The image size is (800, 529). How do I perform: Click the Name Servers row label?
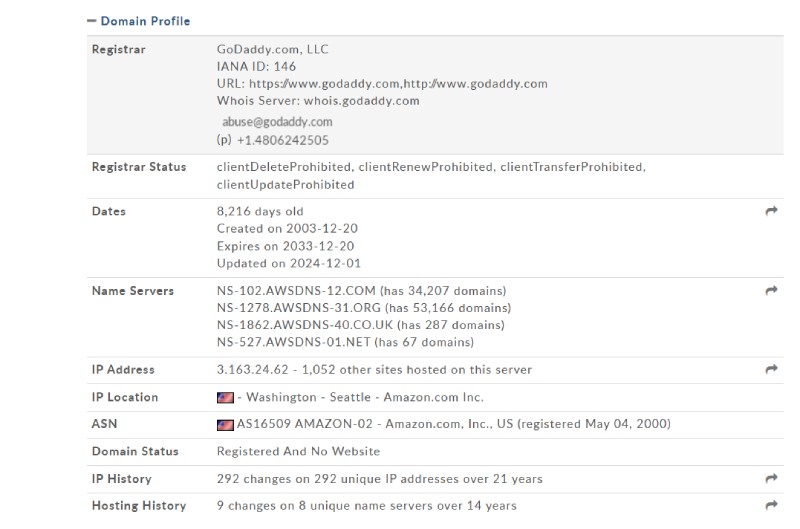(133, 291)
